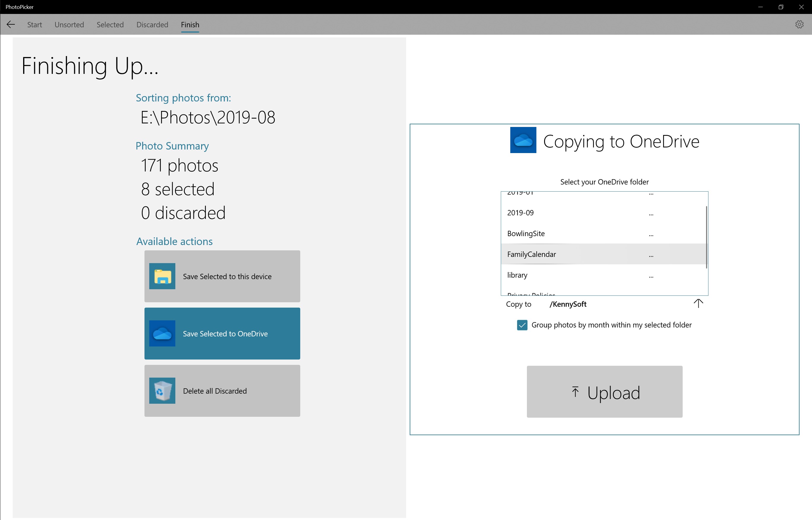812x520 pixels.
Task: Click Delete all Discarded button
Action: click(215, 391)
